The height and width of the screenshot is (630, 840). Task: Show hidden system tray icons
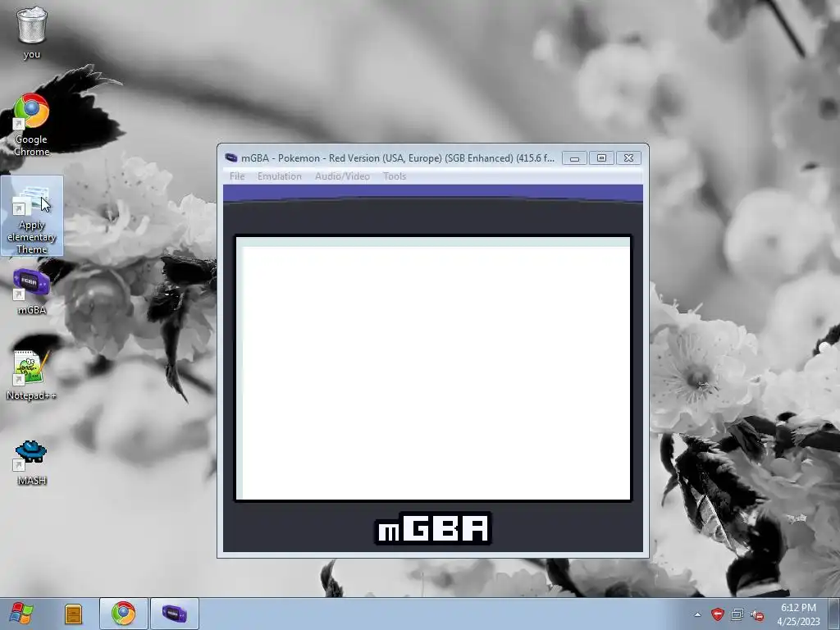(x=697, y=614)
